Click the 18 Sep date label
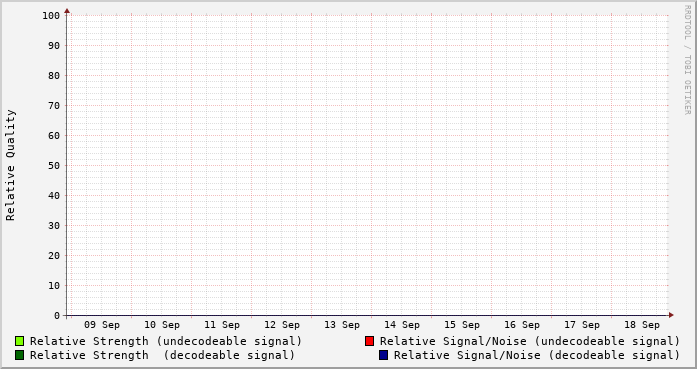 [x=642, y=325]
